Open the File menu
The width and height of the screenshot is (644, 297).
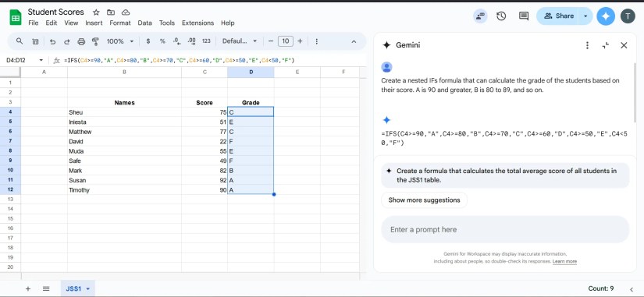point(34,23)
